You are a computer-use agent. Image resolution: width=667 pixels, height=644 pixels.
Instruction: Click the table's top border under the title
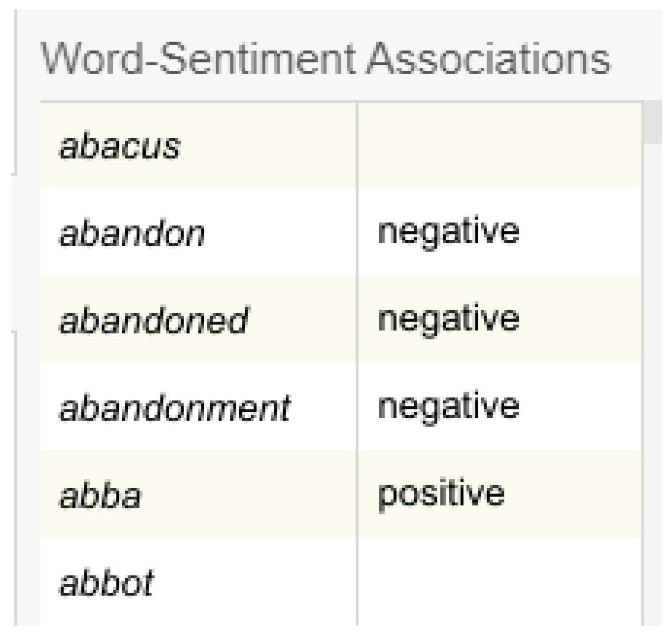tap(340, 101)
